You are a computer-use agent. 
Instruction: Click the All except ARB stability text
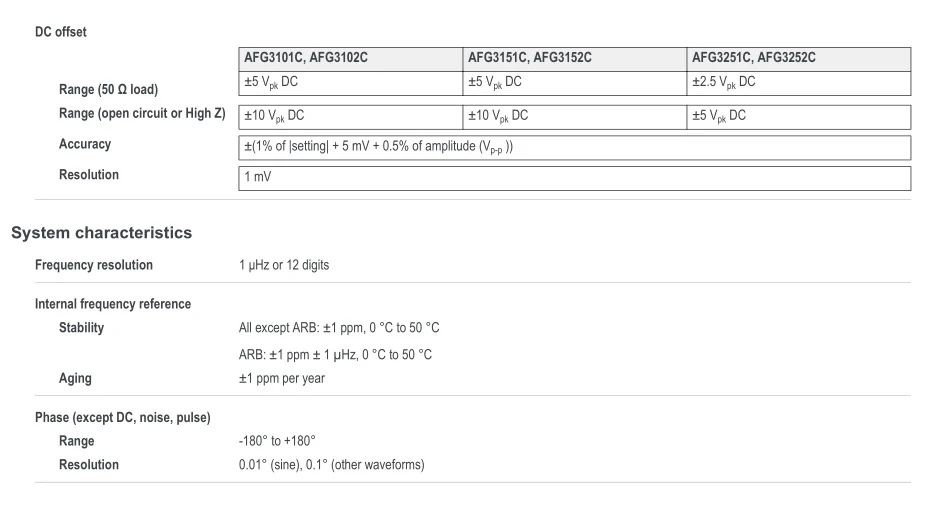click(339, 328)
